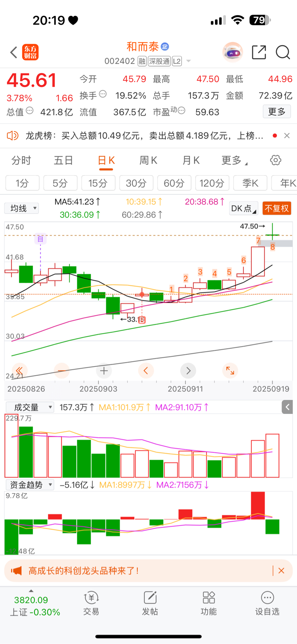This screenshot has height=644, width=297.
Task: Tap the info icon next to 换手
Action: [x=103, y=94]
